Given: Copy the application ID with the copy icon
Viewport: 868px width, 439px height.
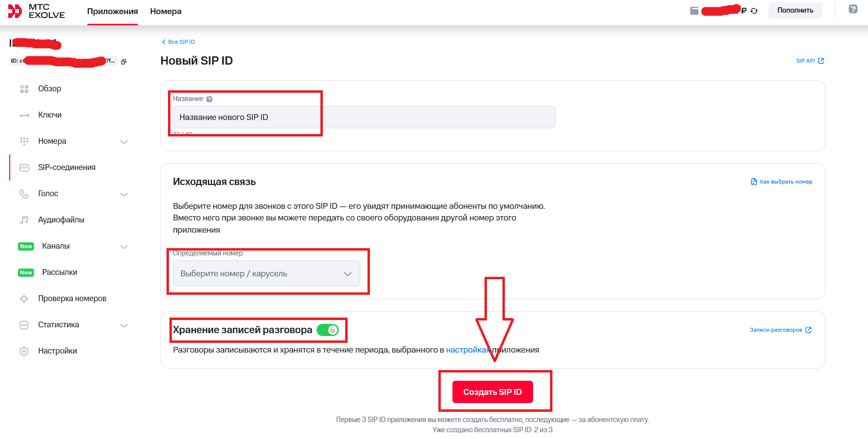Looking at the screenshot, I should 124,62.
